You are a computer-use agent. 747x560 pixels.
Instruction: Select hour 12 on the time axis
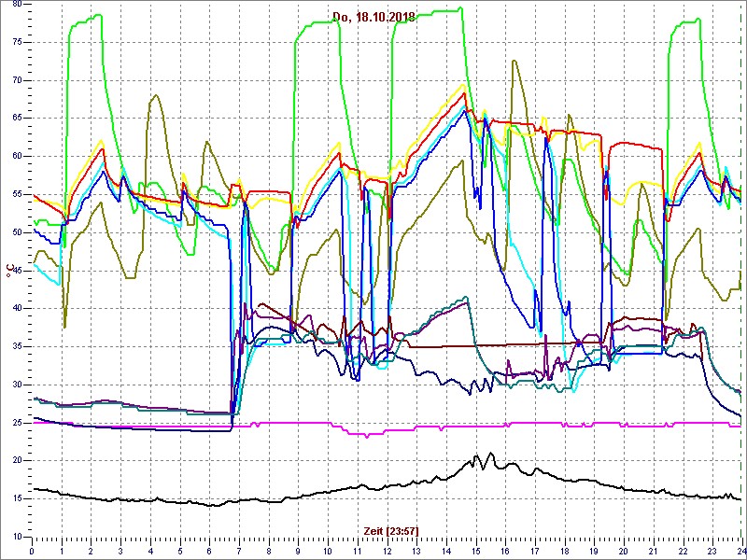tap(387, 551)
